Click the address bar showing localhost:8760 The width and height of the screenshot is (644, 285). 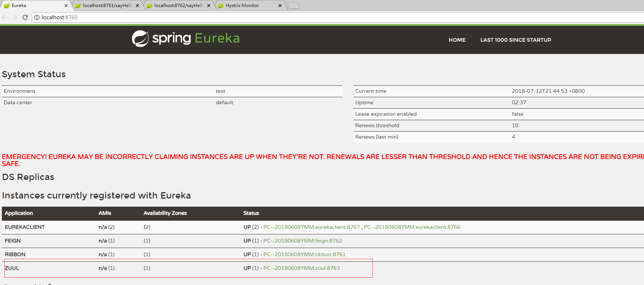click(x=338, y=17)
